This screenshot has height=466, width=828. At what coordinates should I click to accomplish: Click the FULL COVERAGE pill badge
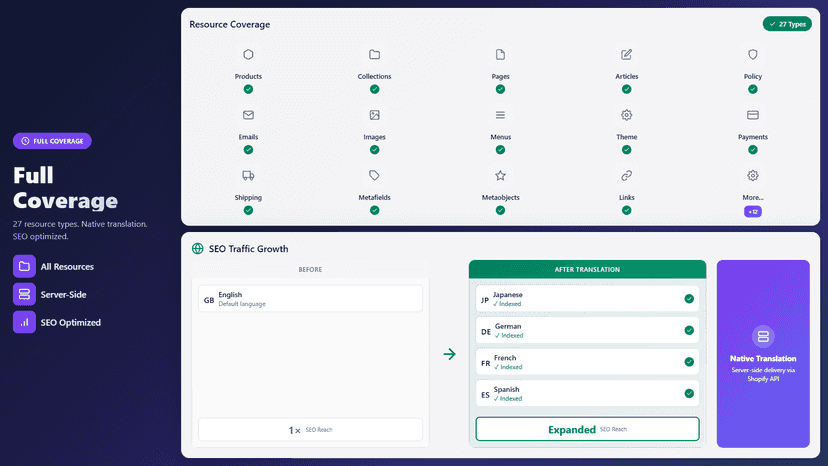(x=52, y=141)
